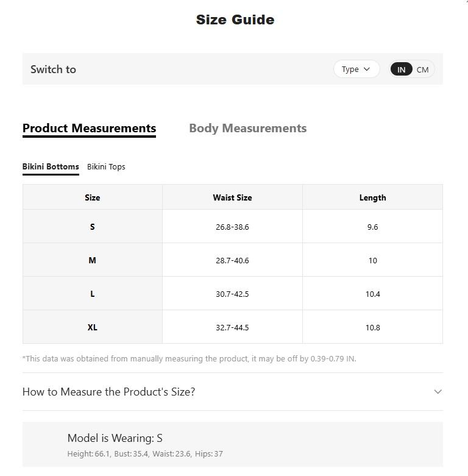Click Model is Wearing: S text
Image resolution: width=468 pixels, height=476 pixels.
115,438
